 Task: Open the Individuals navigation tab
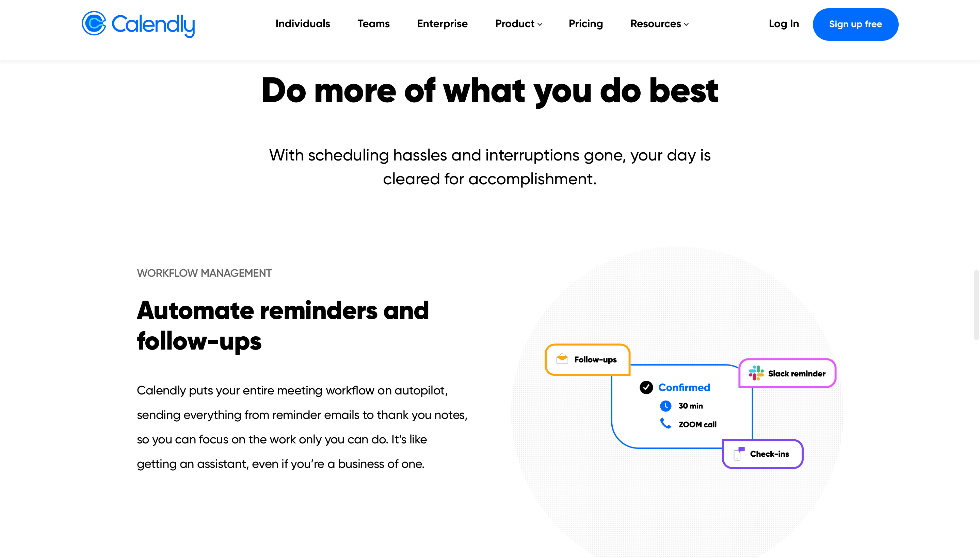tap(303, 24)
